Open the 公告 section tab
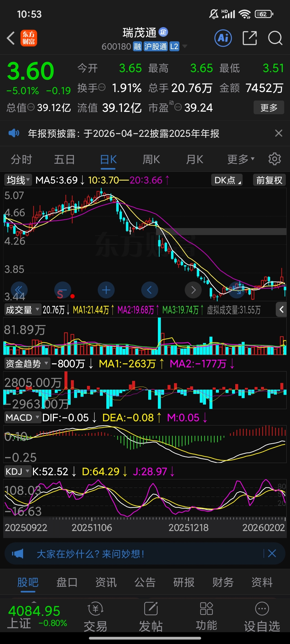 pos(145,582)
